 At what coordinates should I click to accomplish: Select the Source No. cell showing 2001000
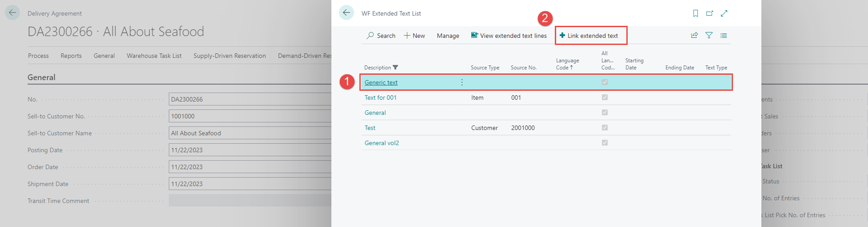[523, 128]
